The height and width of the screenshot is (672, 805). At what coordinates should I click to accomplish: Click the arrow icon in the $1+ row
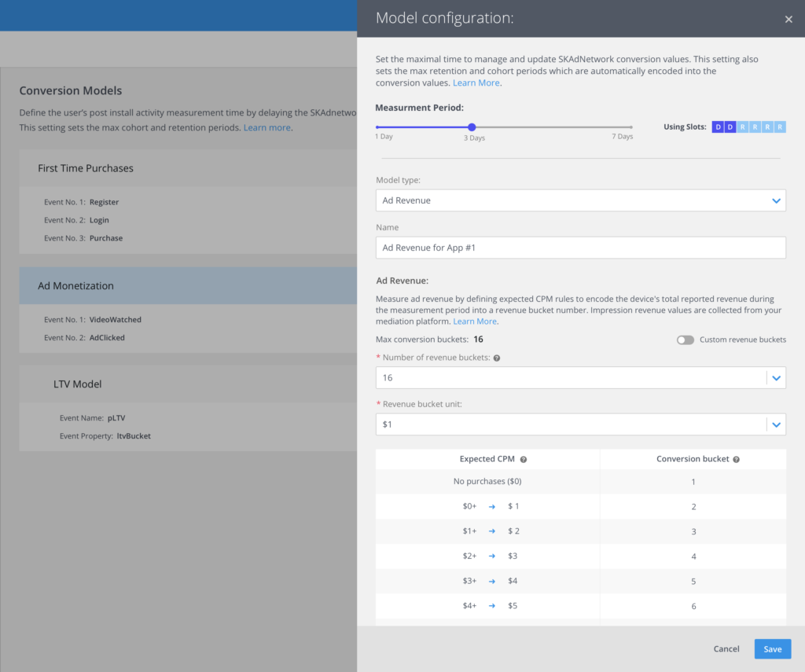click(492, 531)
